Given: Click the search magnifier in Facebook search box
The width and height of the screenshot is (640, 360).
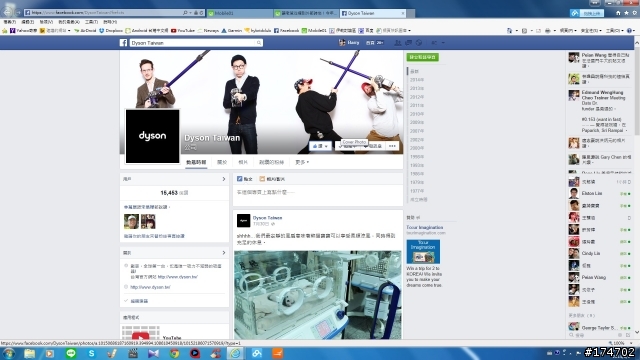Looking at the screenshot, I should click(x=258, y=42).
